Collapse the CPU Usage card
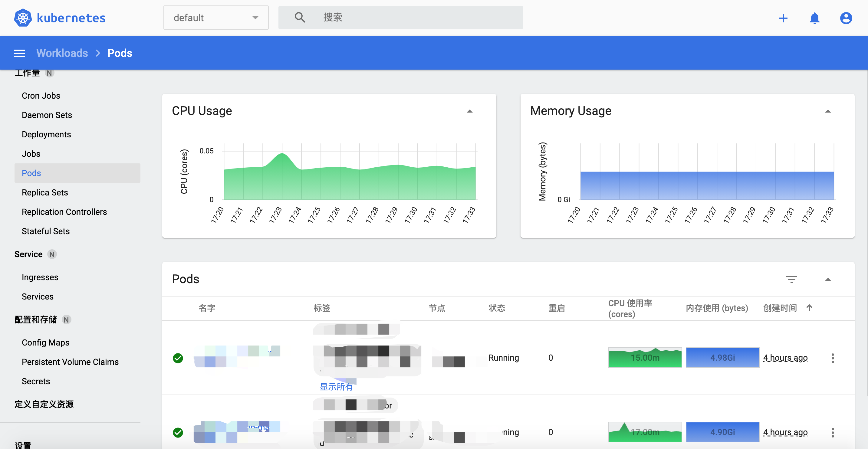This screenshot has height=449, width=868. (x=469, y=111)
